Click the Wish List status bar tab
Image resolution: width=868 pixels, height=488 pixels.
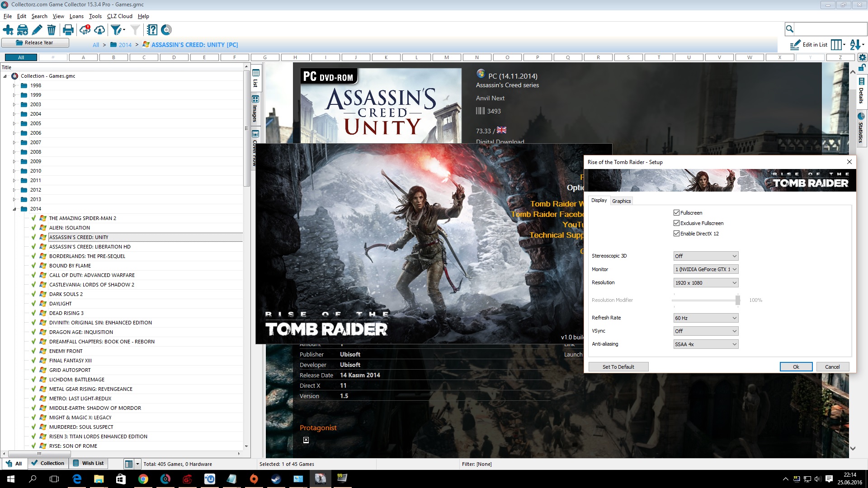89,463
